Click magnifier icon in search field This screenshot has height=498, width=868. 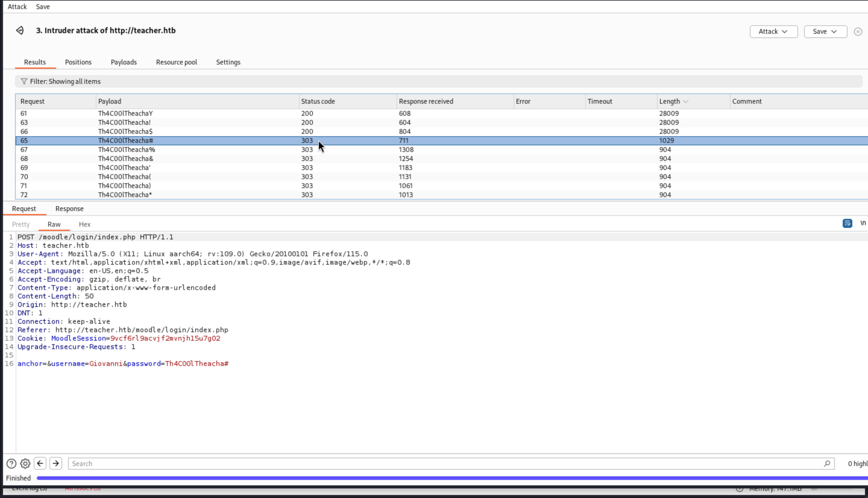[827, 463]
